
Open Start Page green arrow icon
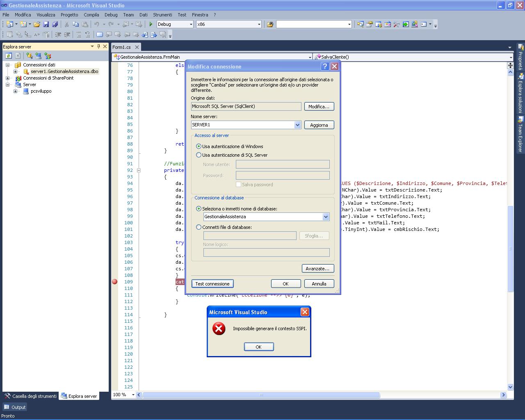coord(406,24)
